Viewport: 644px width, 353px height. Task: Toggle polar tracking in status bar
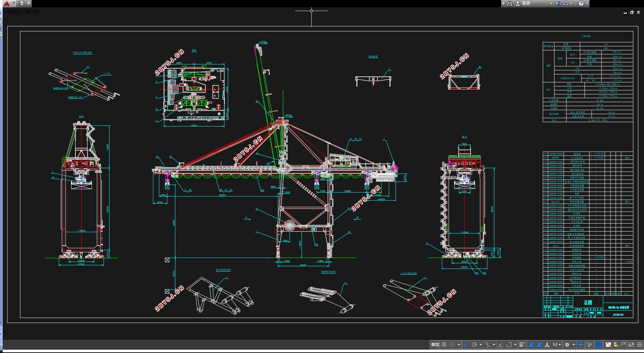474,345
